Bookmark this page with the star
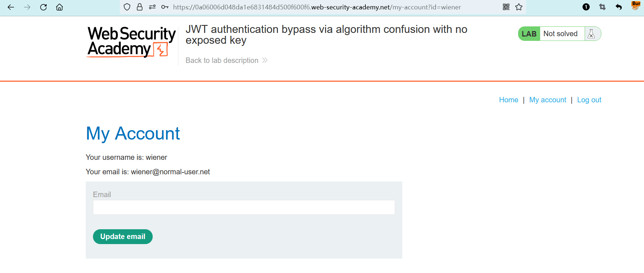This screenshot has height=273, width=644. [519, 7]
